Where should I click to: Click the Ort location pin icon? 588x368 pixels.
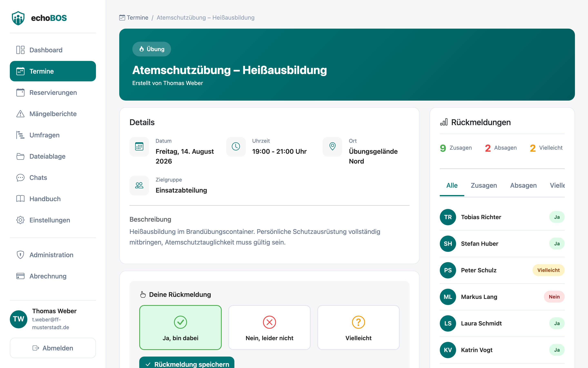pos(332,147)
